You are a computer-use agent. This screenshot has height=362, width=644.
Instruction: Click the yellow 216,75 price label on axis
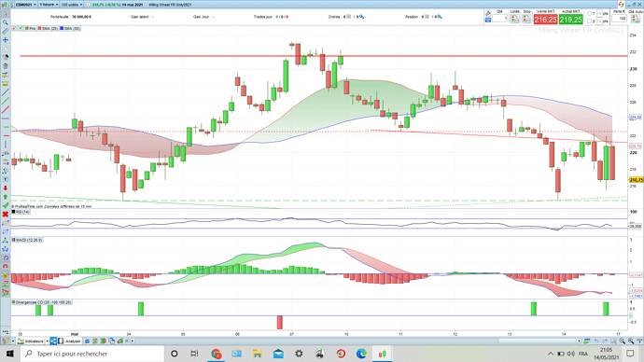click(637, 180)
